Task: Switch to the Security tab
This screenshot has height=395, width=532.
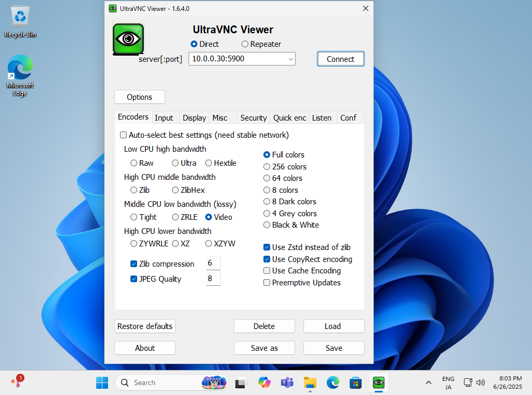Action: point(254,118)
